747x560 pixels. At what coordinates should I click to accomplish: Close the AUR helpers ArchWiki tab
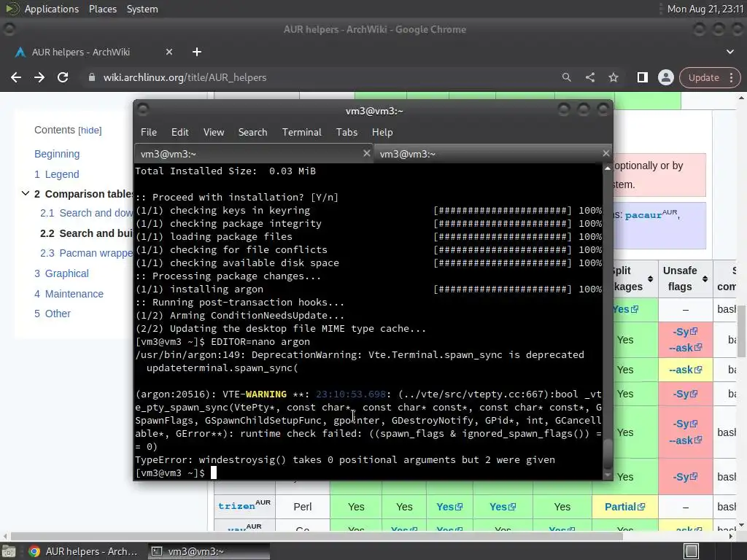(x=169, y=52)
